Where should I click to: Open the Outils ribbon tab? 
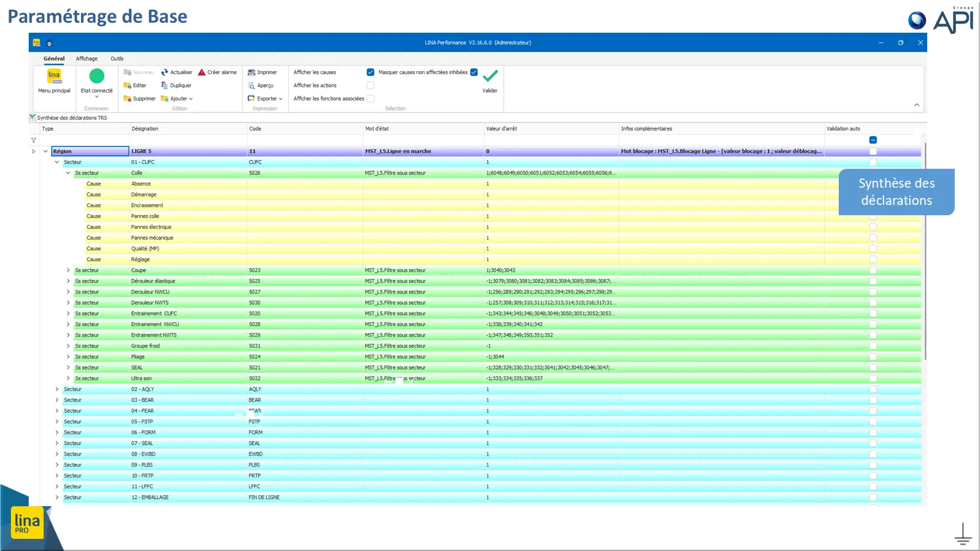click(x=117, y=59)
